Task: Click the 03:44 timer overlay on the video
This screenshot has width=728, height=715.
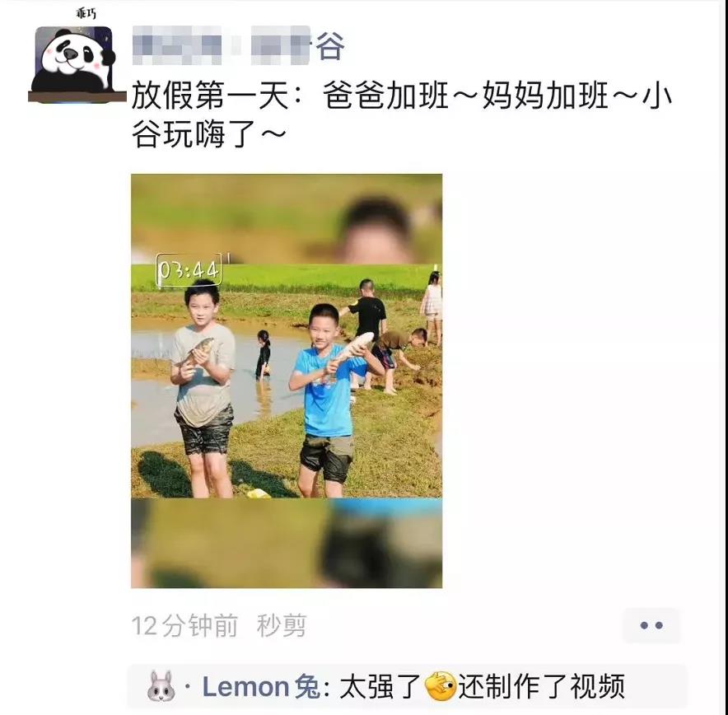Action: pyautogui.click(x=189, y=270)
